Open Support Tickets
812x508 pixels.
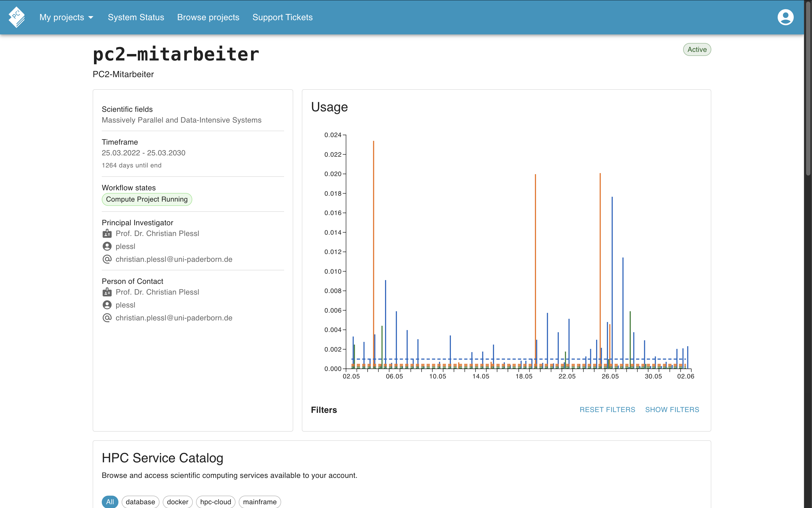pos(282,17)
